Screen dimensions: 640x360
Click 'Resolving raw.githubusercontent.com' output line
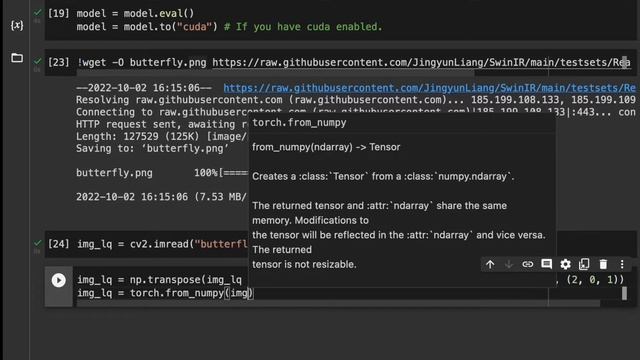pos(356,100)
